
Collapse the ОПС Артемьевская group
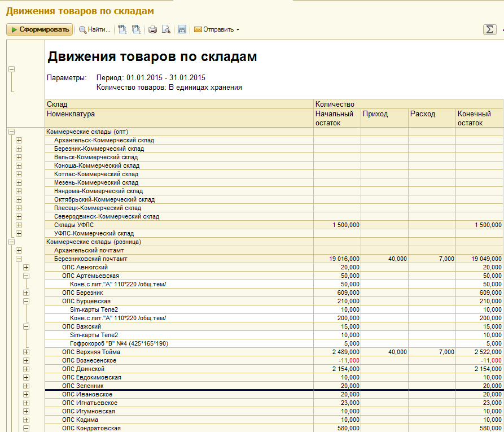(26, 276)
